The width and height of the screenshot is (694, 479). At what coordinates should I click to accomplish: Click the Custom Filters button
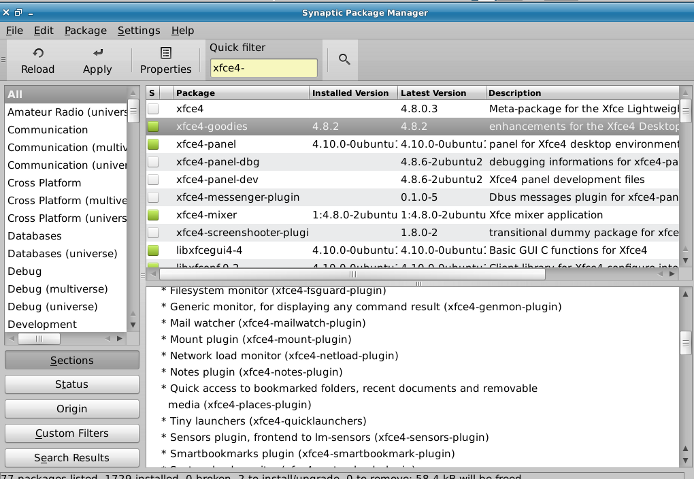click(72, 433)
